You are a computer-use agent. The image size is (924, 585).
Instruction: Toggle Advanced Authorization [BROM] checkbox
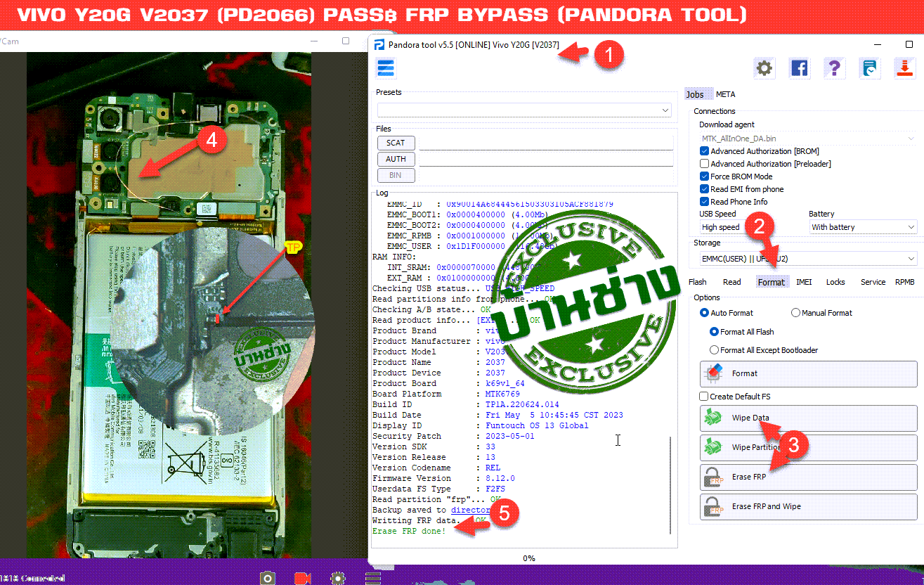click(705, 151)
